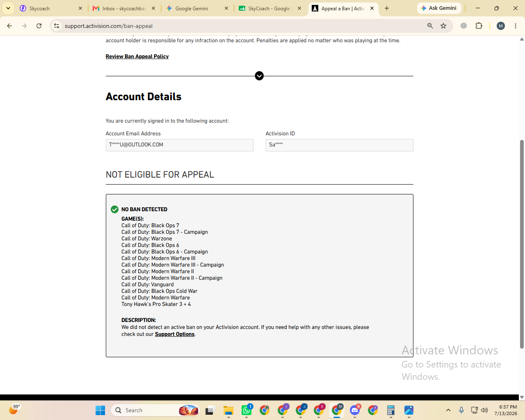The image size is (525, 420).
Task: Open File Explorer from the taskbar
Action: [x=228, y=410]
